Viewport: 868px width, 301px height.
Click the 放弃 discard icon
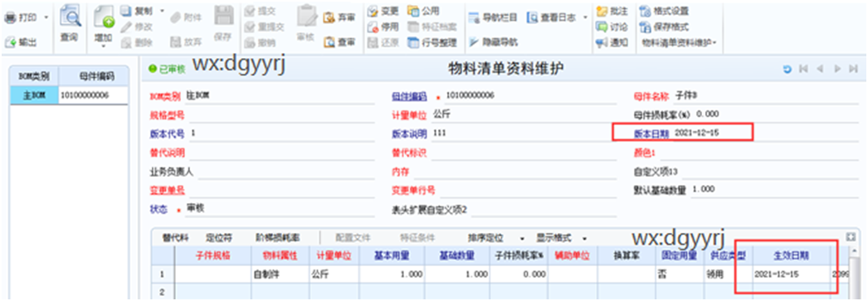[x=175, y=42]
